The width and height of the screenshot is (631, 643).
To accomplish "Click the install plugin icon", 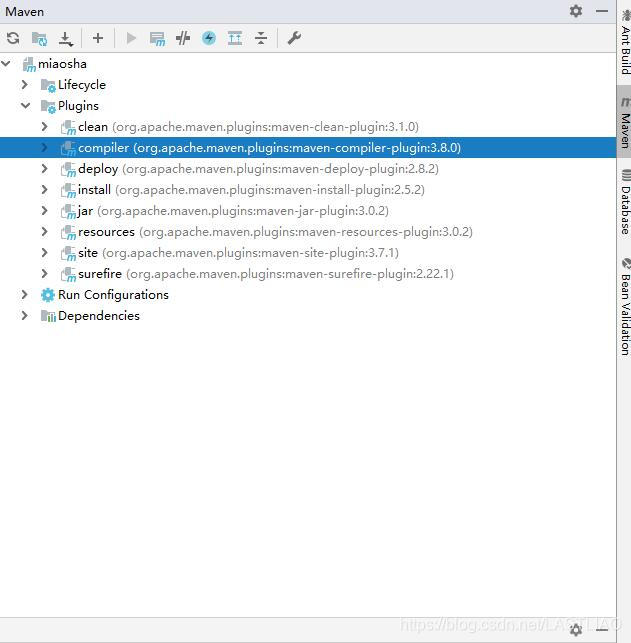I will tap(68, 190).
